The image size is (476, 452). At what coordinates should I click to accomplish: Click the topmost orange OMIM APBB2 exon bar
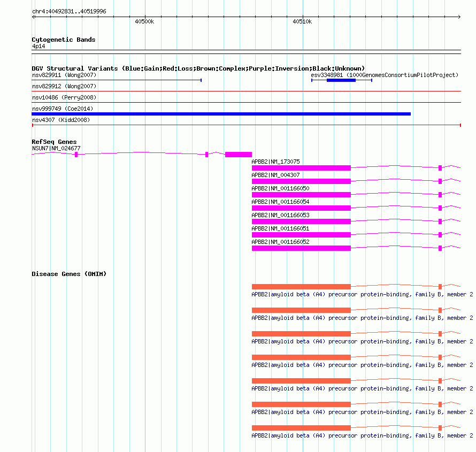[301, 287]
